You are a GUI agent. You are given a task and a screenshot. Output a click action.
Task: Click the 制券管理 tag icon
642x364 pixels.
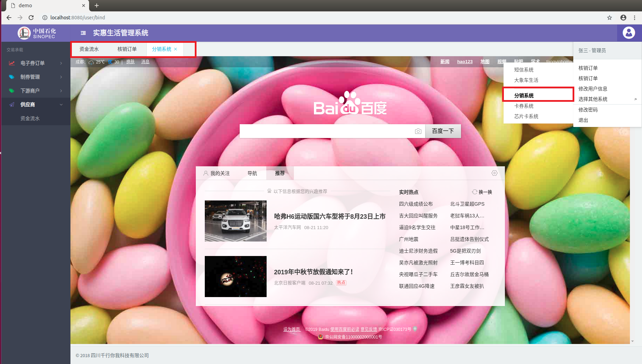[x=12, y=77]
